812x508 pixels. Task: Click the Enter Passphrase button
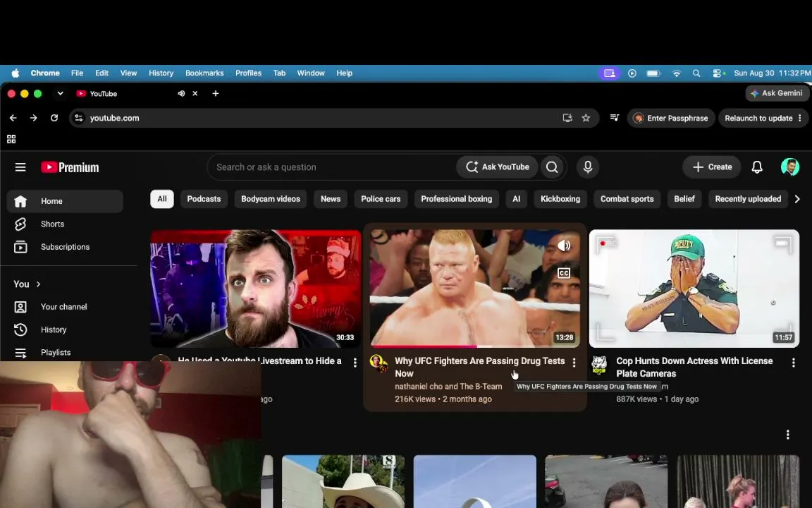coord(671,119)
